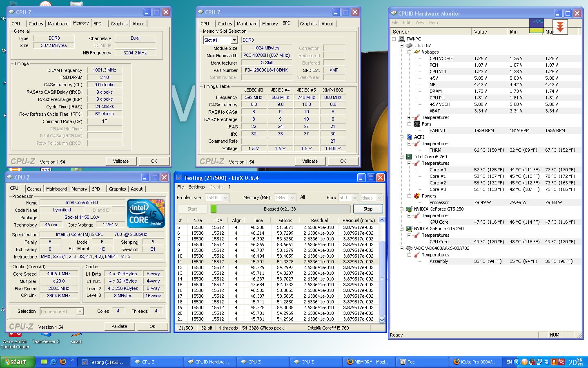The image size is (588, 368).
Task: Collapse the Fans node in sensor tree
Action: coord(409,124)
